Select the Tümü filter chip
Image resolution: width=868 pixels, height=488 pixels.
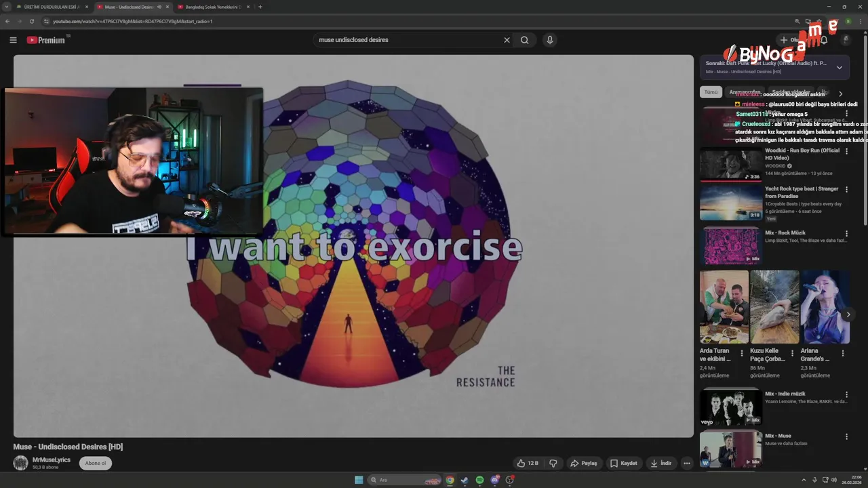coord(711,92)
